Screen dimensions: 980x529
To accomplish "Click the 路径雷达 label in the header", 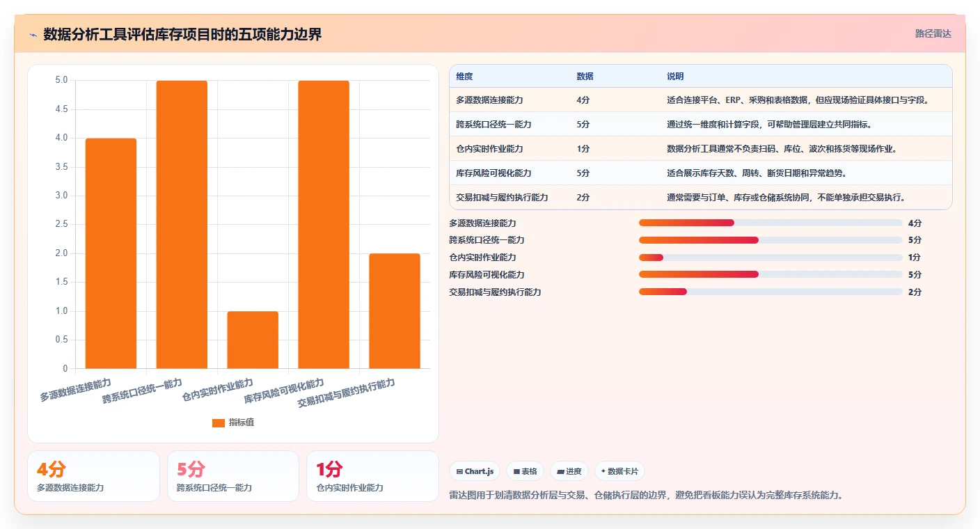I will pos(933,33).
